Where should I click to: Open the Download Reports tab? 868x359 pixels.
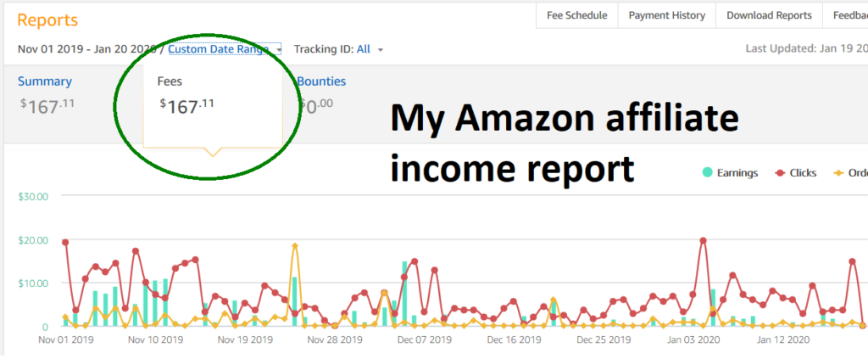pyautogui.click(x=769, y=15)
